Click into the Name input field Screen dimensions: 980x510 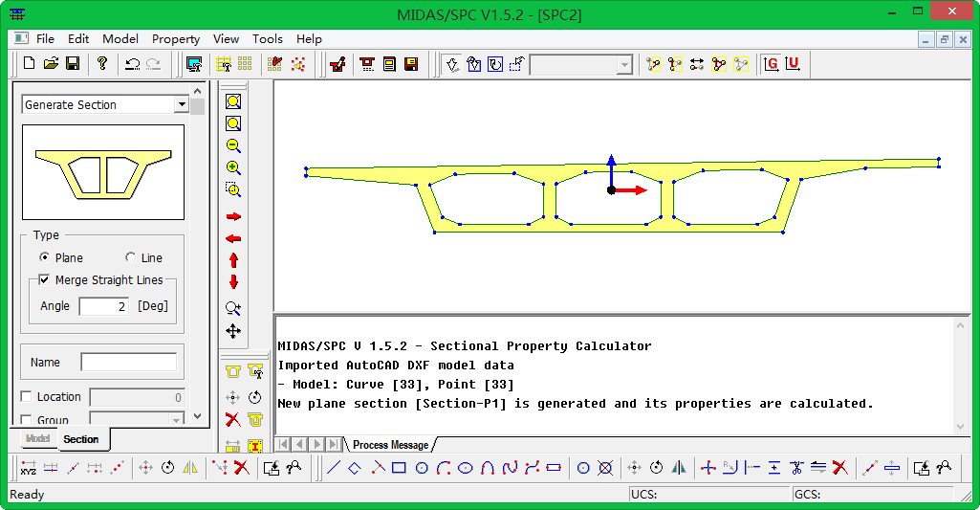click(128, 362)
